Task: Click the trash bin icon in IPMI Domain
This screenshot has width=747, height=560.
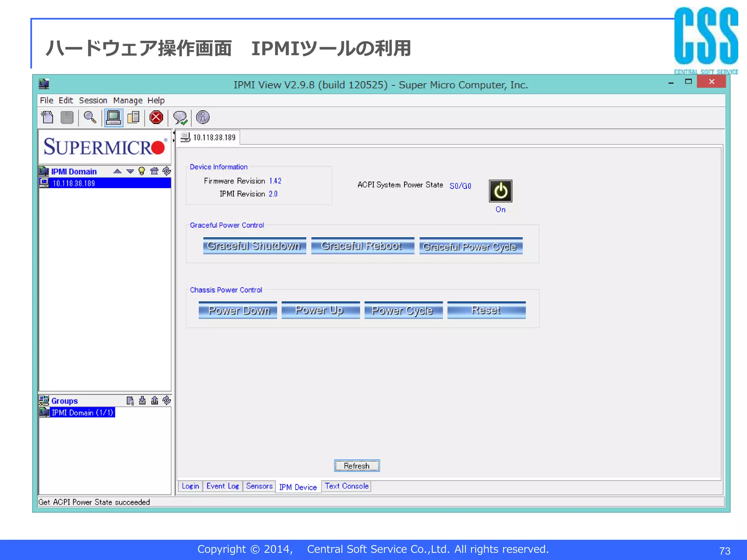Action: pyautogui.click(x=154, y=171)
